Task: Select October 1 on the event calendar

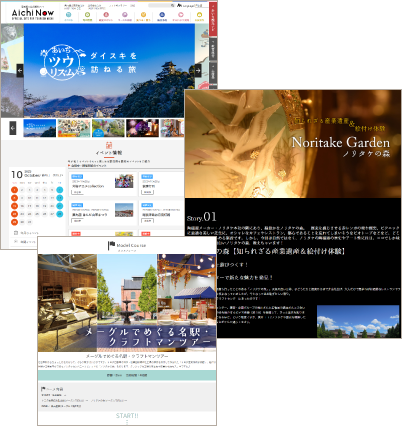Action: [x=14, y=190]
